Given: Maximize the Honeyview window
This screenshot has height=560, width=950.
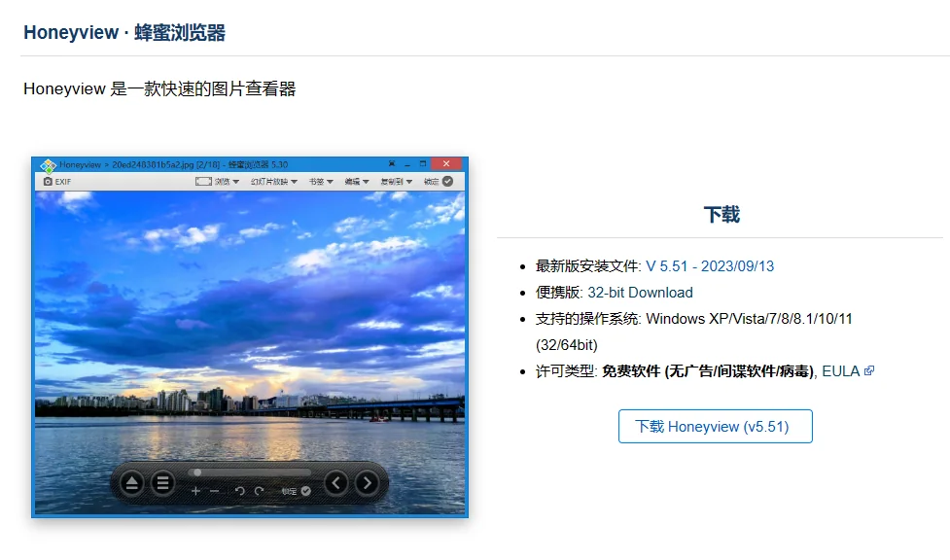Looking at the screenshot, I should click(x=423, y=163).
